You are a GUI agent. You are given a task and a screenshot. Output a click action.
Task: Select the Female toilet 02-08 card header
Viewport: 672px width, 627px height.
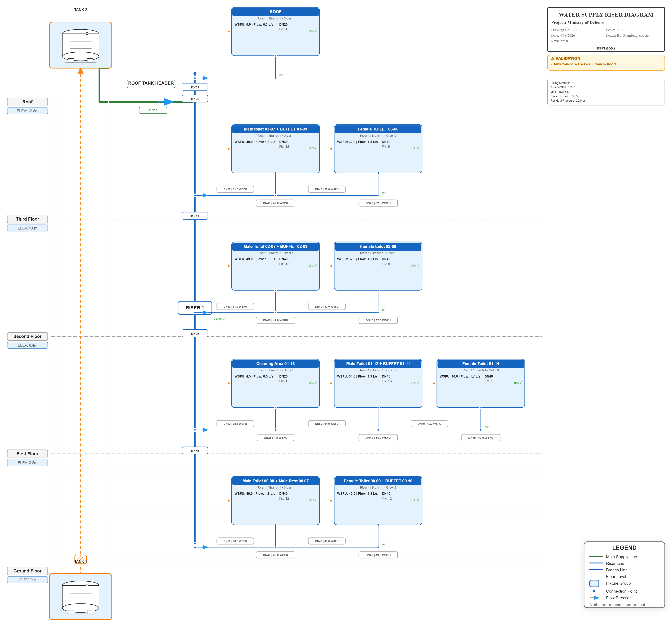pos(378,246)
